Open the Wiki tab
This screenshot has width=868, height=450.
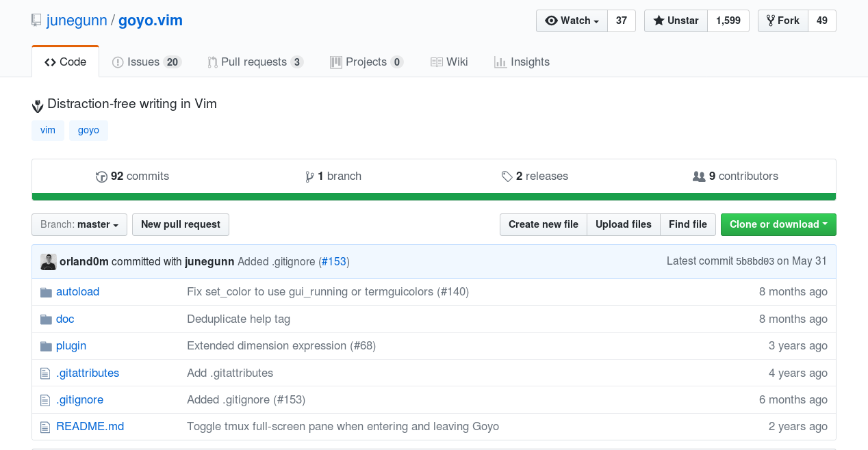(x=449, y=62)
